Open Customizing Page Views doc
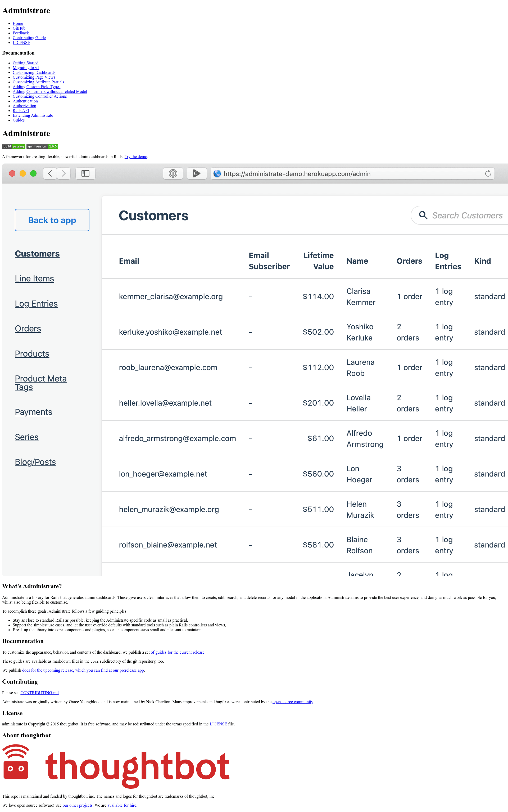This screenshot has height=812, width=508. [x=34, y=77]
